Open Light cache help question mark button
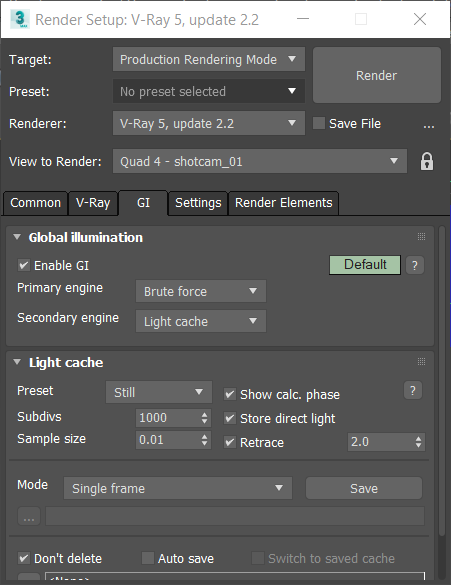The height and width of the screenshot is (585, 451). [413, 390]
